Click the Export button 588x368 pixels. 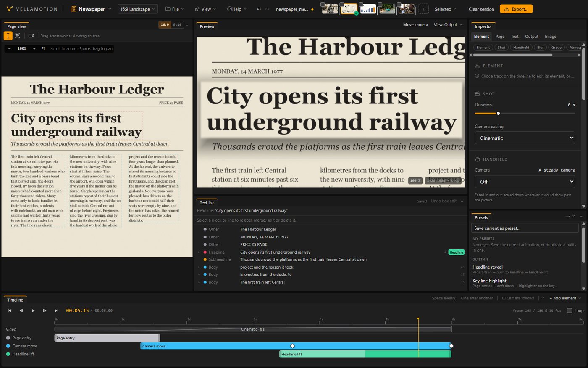click(x=516, y=9)
